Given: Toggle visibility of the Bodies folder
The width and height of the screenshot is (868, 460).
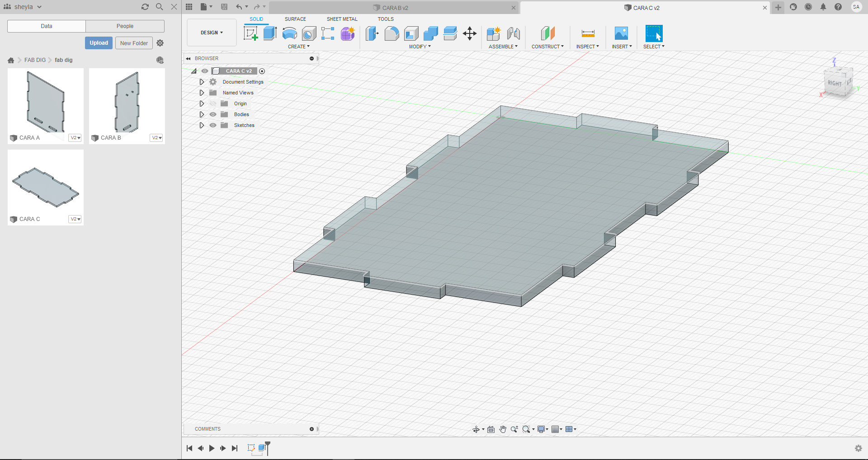Looking at the screenshot, I should coord(213,114).
